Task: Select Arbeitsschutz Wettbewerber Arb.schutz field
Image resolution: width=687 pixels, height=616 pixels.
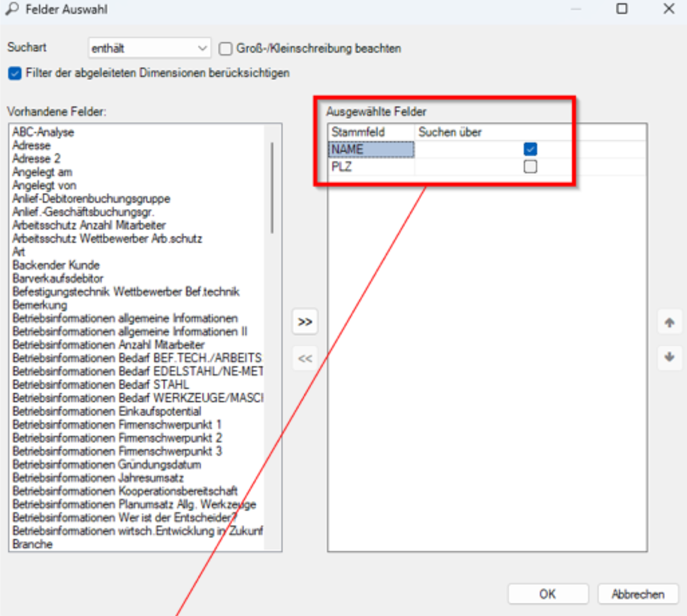Action: [107, 239]
